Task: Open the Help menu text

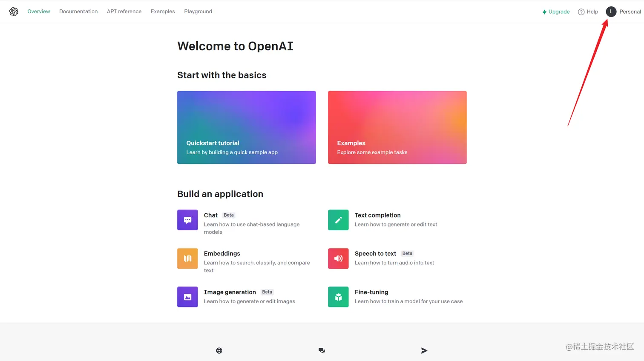Action: pyautogui.click(x=592, y=12)
